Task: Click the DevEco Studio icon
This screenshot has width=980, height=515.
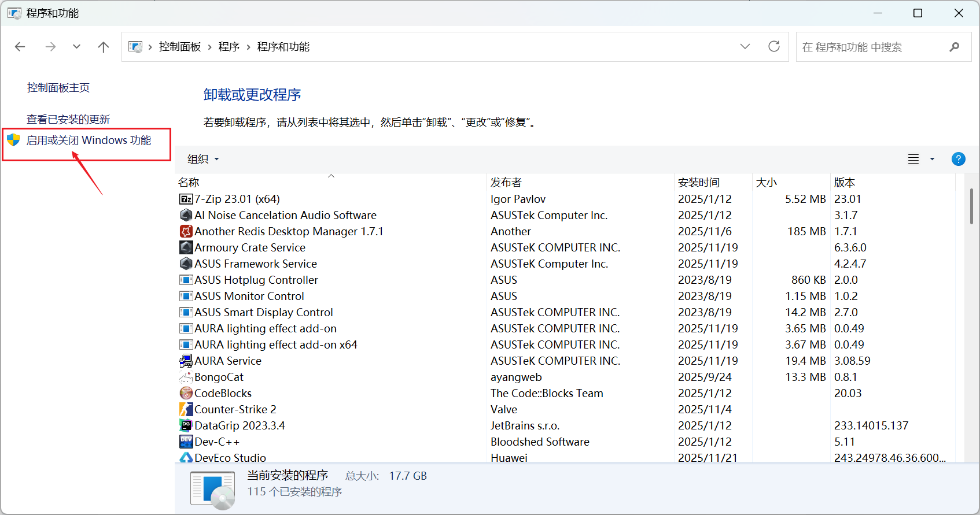Action: tap(186, 457)
